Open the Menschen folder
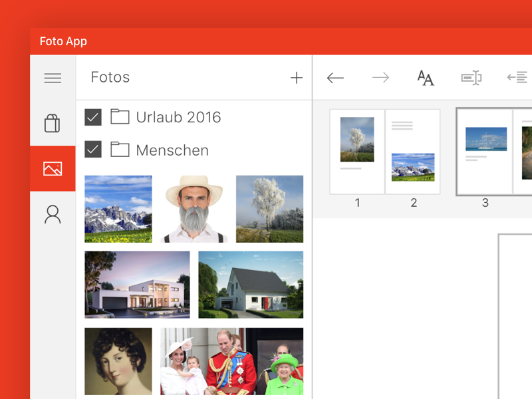This screenshot has height=399, width=532. pos(172,150)
